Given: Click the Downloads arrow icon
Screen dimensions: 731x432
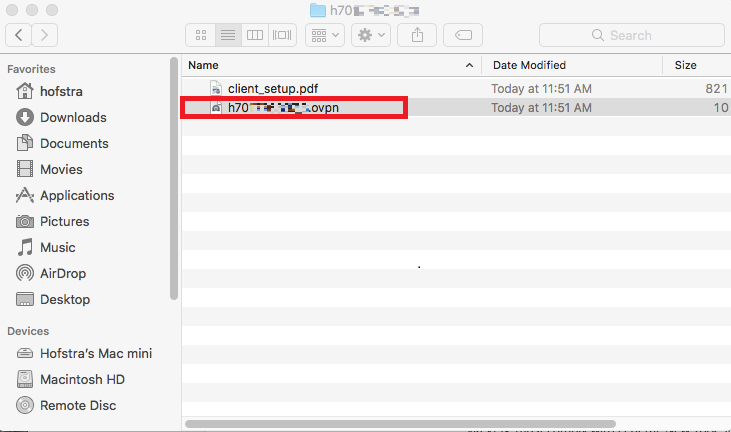Looking at the screenshot, I should pyautogui.click(x=25, y=117).
